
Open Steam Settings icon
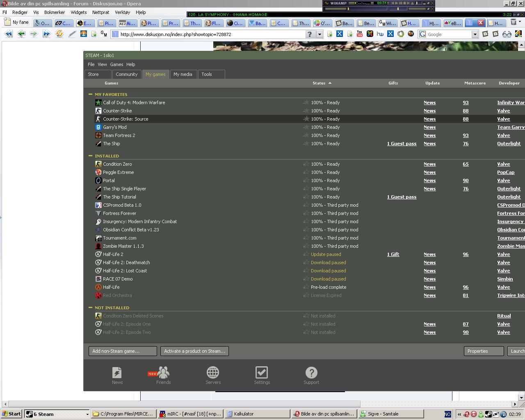coord(262,372)
